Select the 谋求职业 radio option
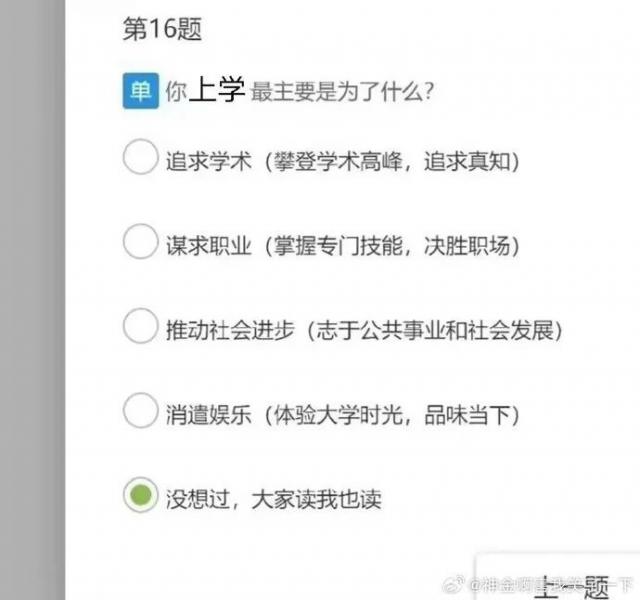The height and width of the screenshot is (600, 640). pyautogui.click(x=140, y=241)
